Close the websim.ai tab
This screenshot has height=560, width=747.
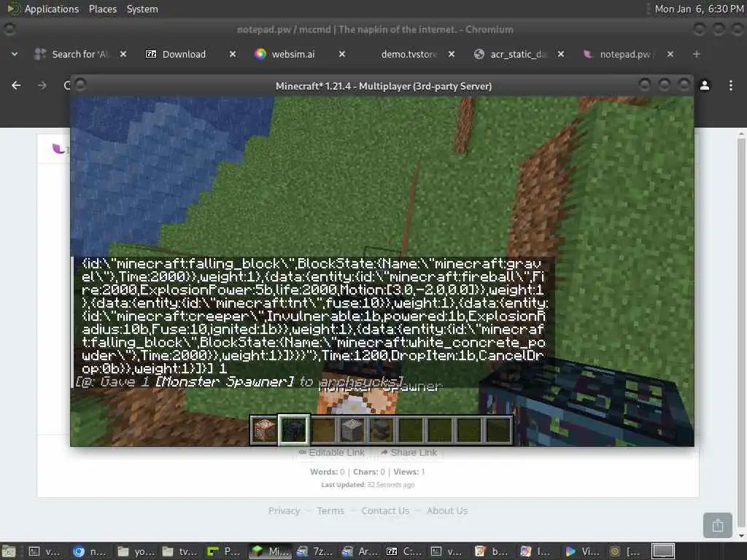[x=342, y=54]
